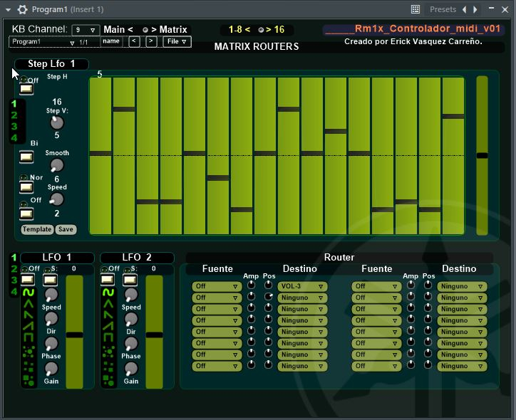Viewport: 516px width, 420px height.
Task: Click the Save button
Action: (x=66, y=230)
